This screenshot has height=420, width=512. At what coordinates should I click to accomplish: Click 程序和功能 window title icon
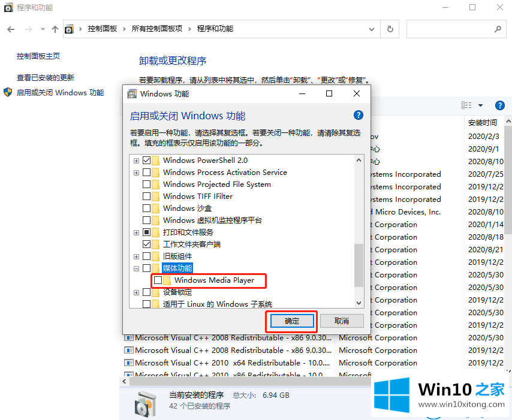[8, 7]
